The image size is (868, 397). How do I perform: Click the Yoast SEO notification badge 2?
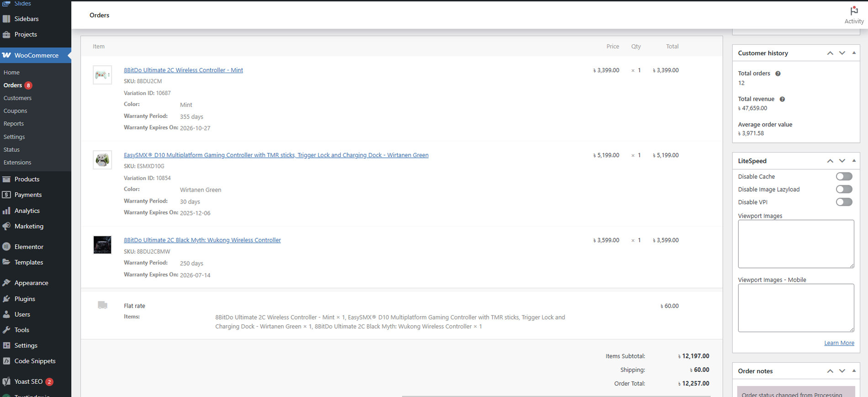point(49,381)
